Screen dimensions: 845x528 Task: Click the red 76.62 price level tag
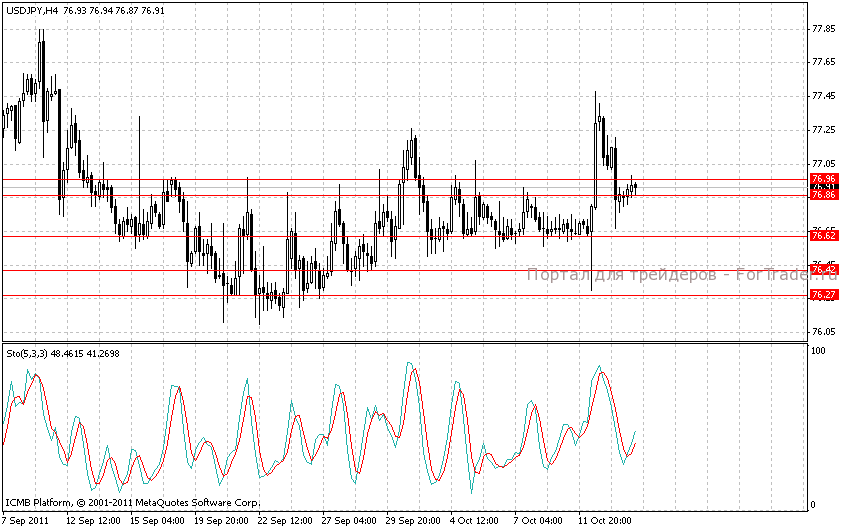click(823, 235)
